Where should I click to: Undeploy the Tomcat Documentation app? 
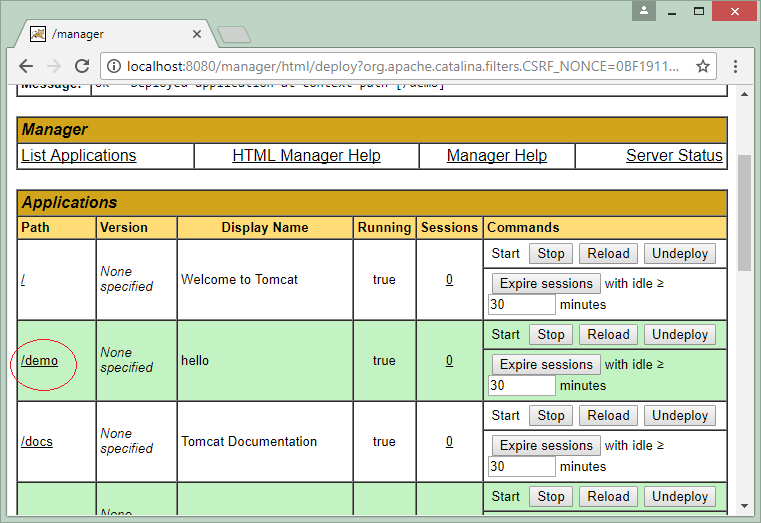[680, 416]
